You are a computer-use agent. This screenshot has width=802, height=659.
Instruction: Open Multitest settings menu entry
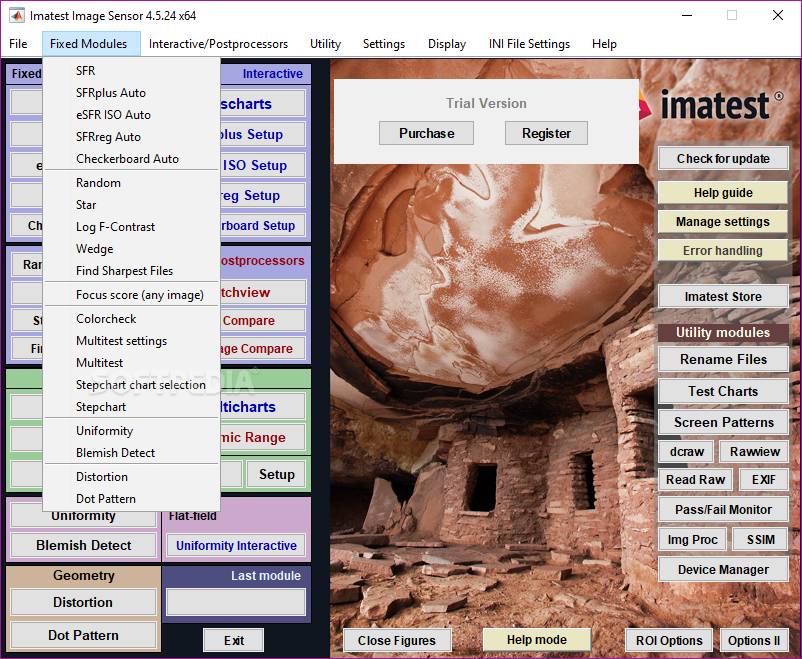point(132,341)
